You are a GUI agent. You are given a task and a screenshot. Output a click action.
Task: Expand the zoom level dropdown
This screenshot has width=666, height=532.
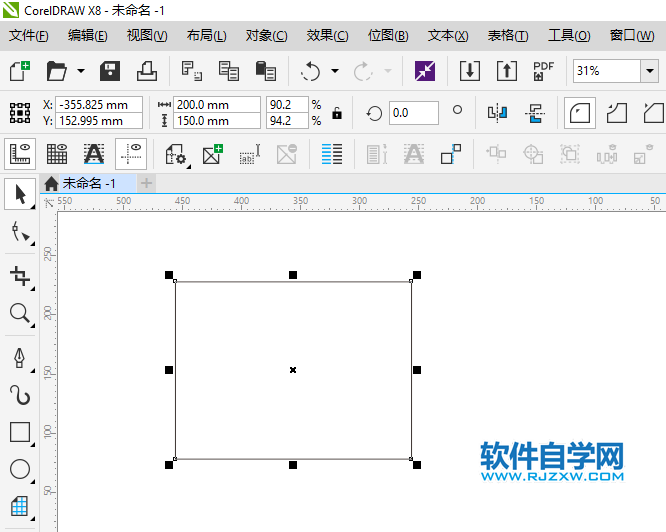(650, 70)
